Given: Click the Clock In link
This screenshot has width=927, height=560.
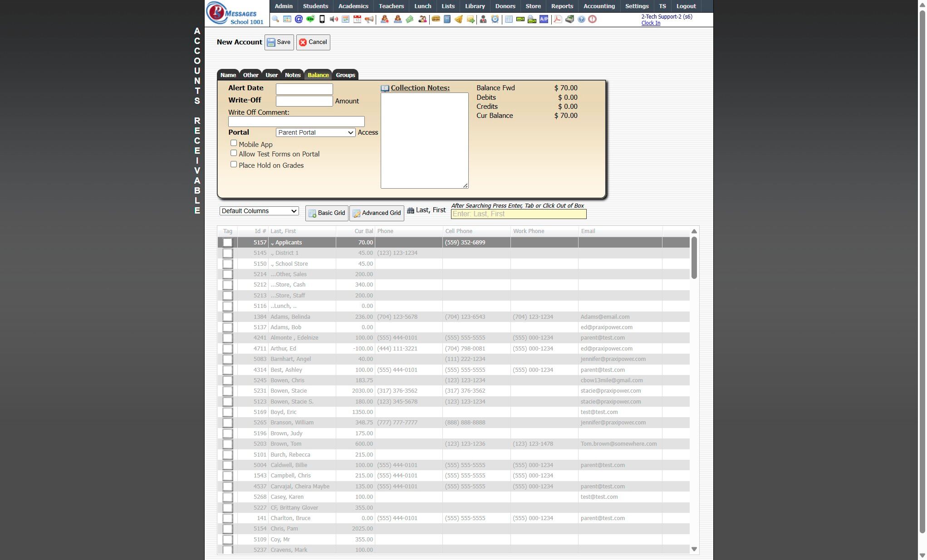Looking at the screenshot, I should coord(651,23).
